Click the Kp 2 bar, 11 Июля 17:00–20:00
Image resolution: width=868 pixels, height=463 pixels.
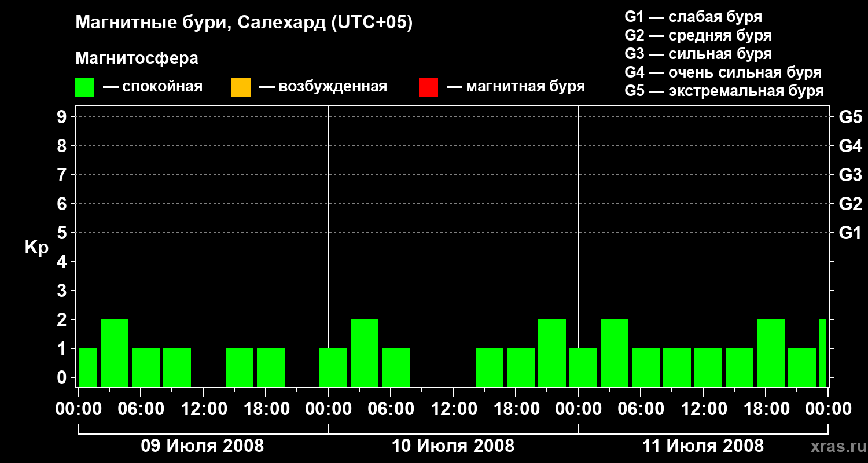pyautogui.click(x=771, y=352)
